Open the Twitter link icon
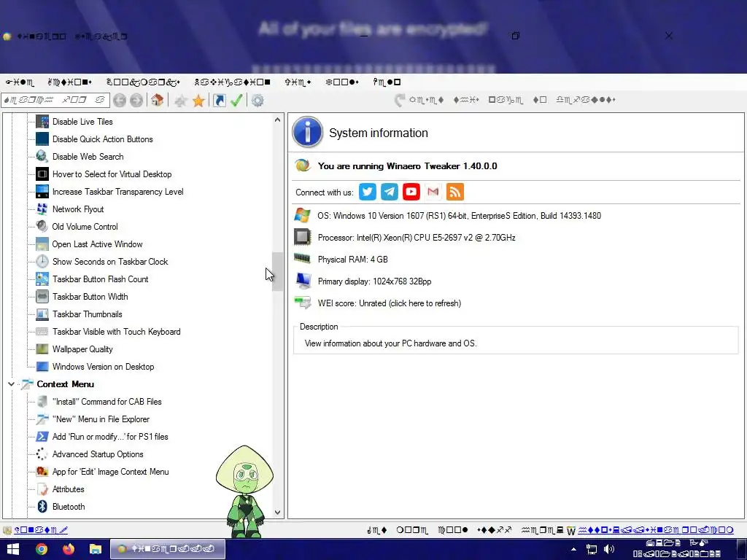This screenshot has height=560, width=747. tap(368, 192)
